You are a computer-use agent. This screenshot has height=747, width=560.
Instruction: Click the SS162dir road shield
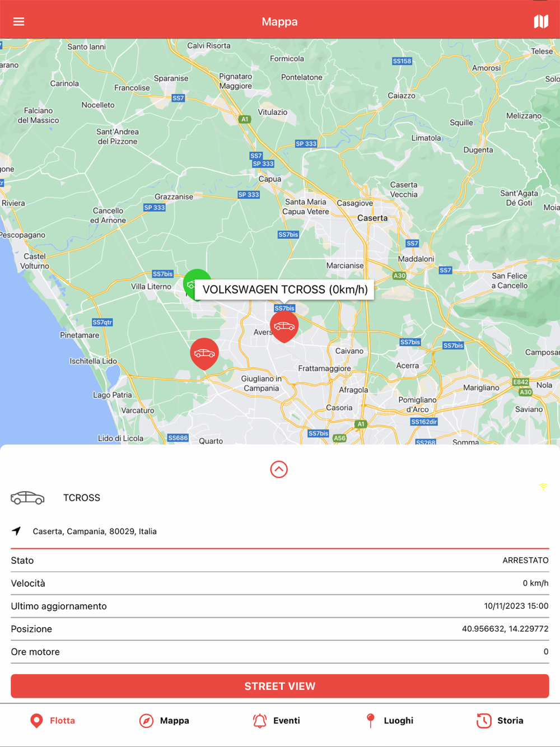point(424,422)
